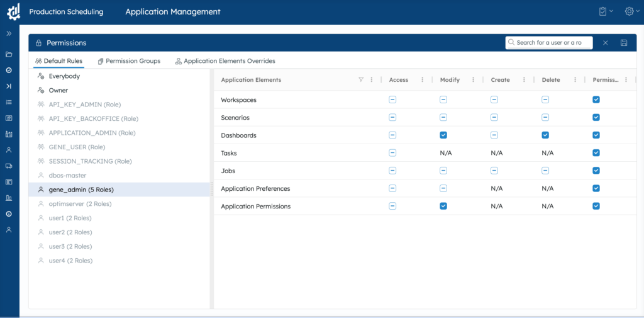The width and height of the screenshot is (644, 318).
Task: Open the Create column menu dots
Action: (x=524, y=80)
